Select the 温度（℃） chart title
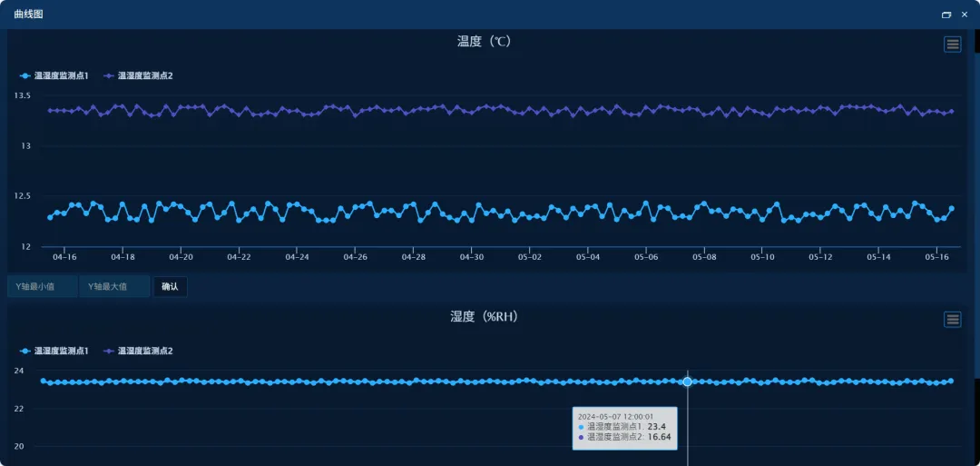Viewport: 980px width, 466px height. pos(485,42)
